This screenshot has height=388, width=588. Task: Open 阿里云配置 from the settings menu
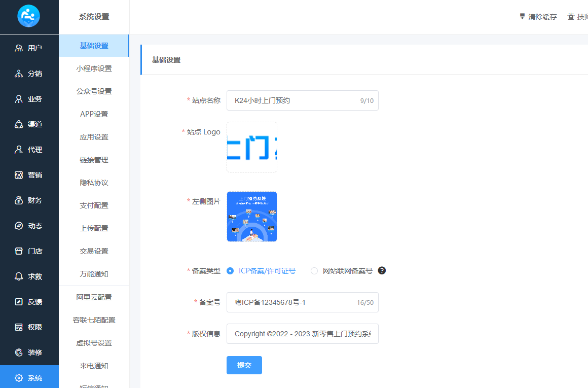[94, 296]
